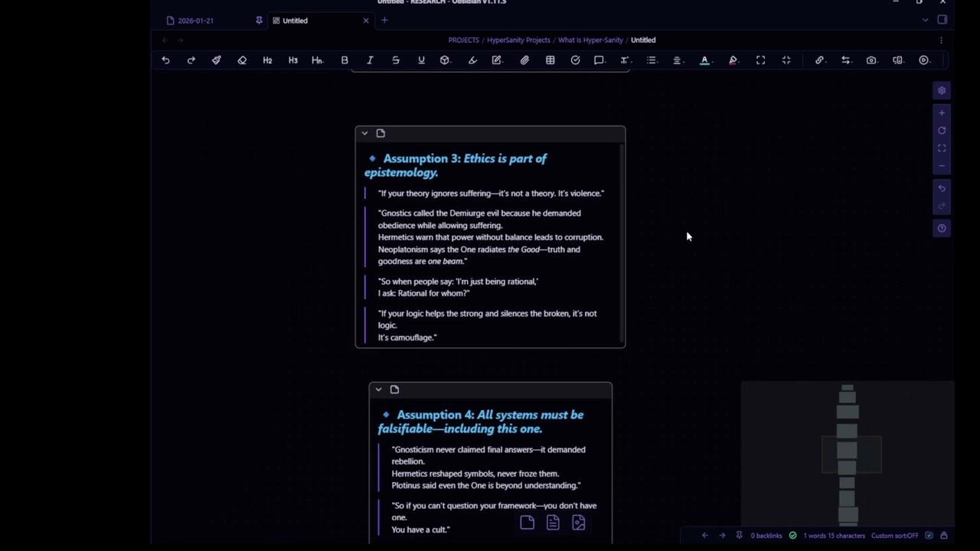This screenshot has width=980, height=551.
Task: Click the Redo arrow in editing toolbar
Action: click(191, 60)
